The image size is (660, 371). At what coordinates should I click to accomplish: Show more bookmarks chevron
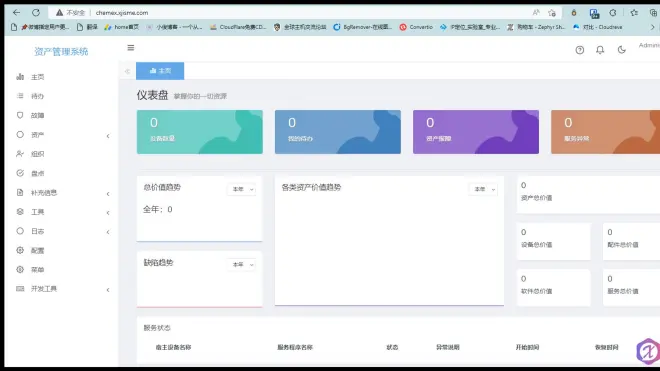pyautogui.click(x=652, y=27)
